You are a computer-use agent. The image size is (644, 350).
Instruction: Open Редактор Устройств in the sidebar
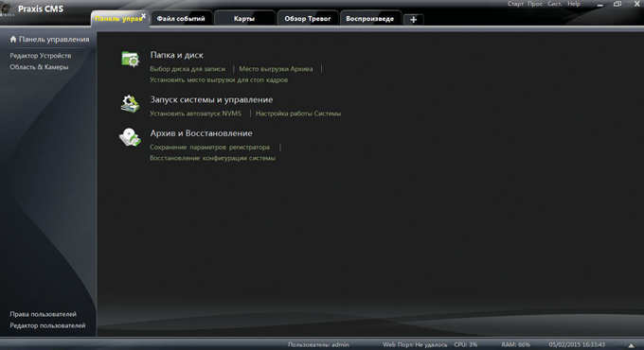point(40,56)
